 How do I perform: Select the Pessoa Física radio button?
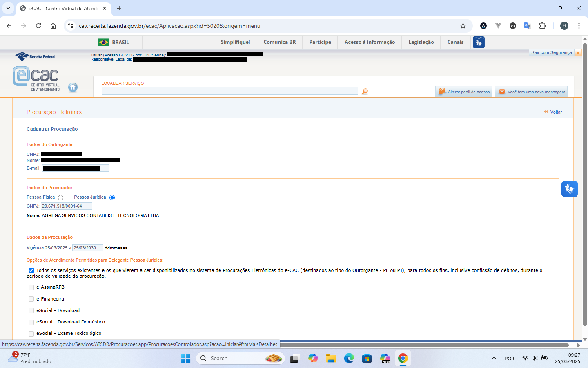pyautogui.click(x=61, y=198)
